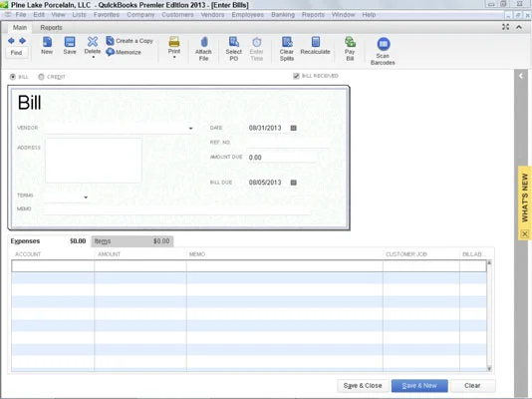Clear Splits on the bill

pyautogui.click(x=287, y=49)
